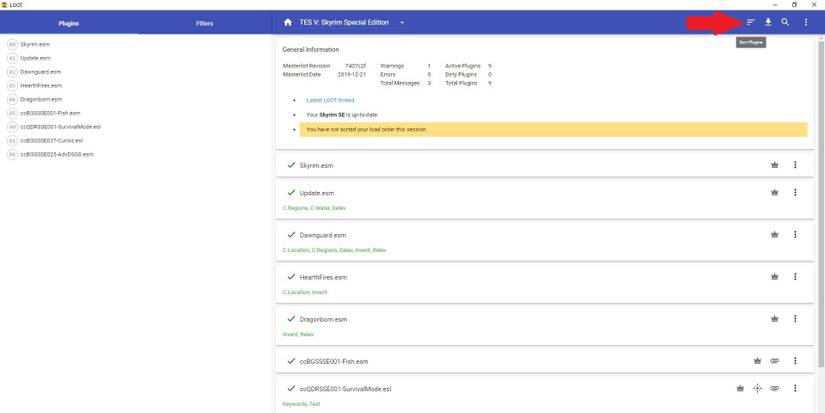Select the Plugins tab
The image size is (825, 413).
pos(69,22)
